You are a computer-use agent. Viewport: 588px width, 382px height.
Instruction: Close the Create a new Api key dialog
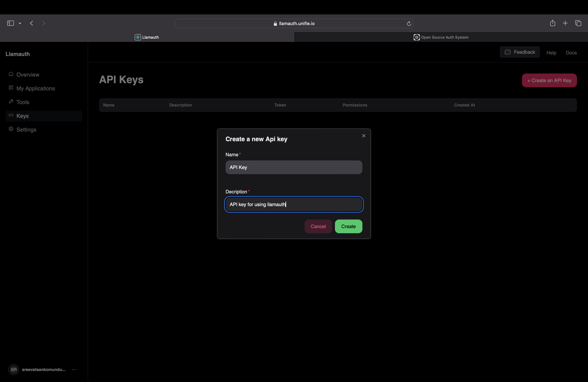tap(364, 136)
